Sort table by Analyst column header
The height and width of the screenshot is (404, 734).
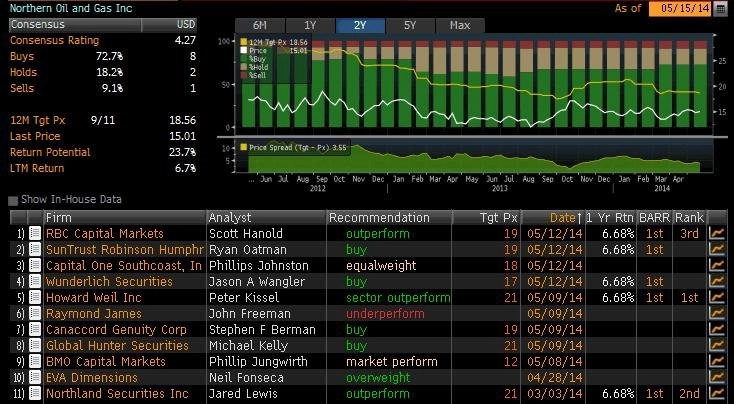tap(266, 218)
